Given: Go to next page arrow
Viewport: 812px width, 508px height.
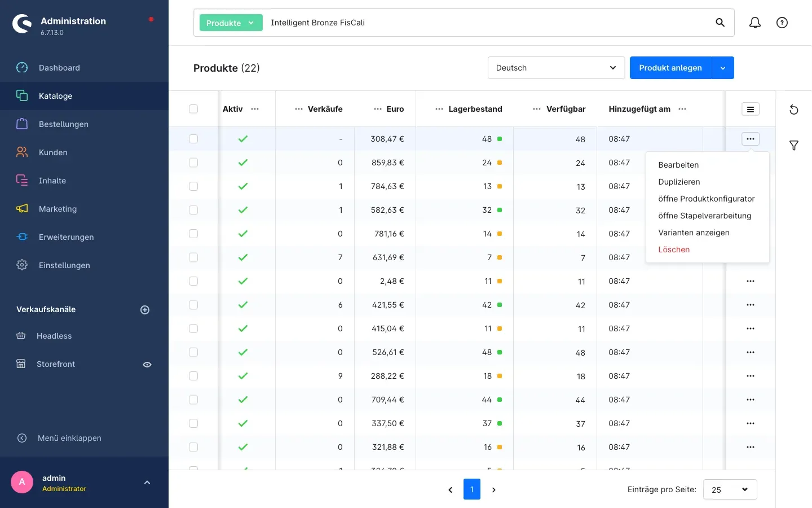Looking at the screenshot, I should click(494, 490).
